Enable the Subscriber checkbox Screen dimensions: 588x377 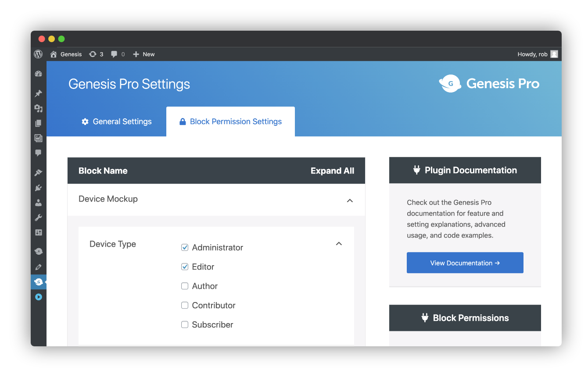[x=185, y=325]
